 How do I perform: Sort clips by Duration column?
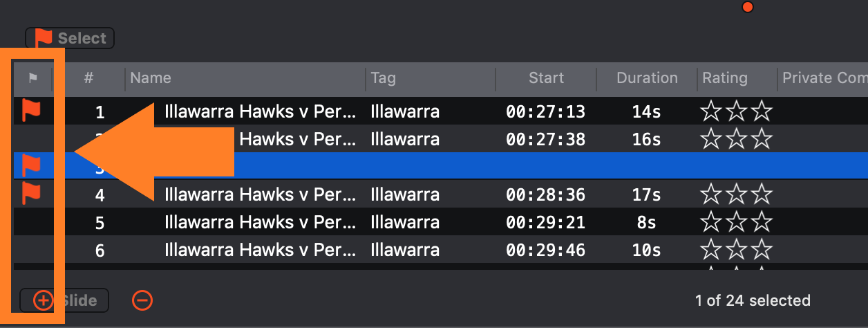click(647, 78)
